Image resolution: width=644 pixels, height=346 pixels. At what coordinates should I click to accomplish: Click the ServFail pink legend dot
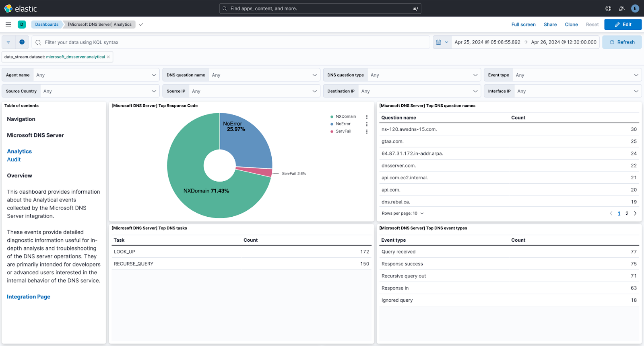332,132
